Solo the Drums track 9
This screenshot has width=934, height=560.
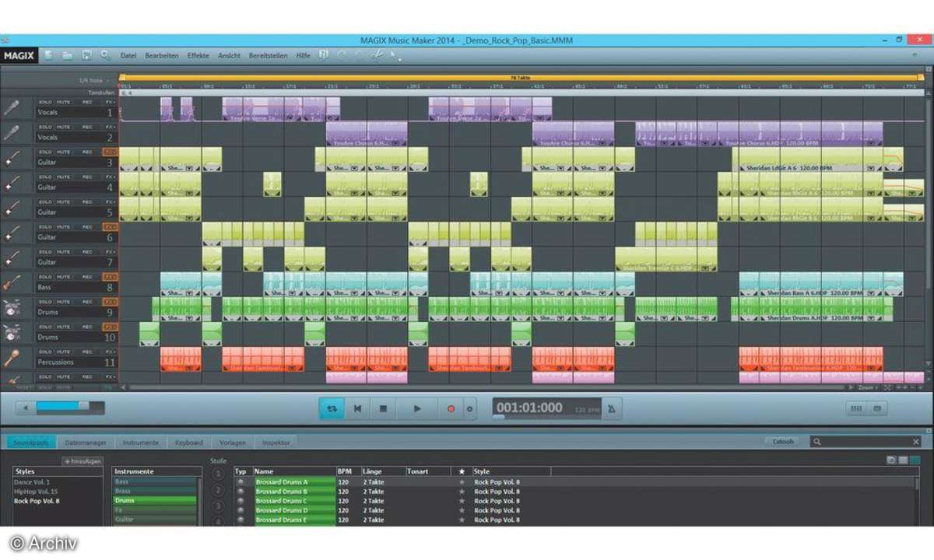point(46,302)
